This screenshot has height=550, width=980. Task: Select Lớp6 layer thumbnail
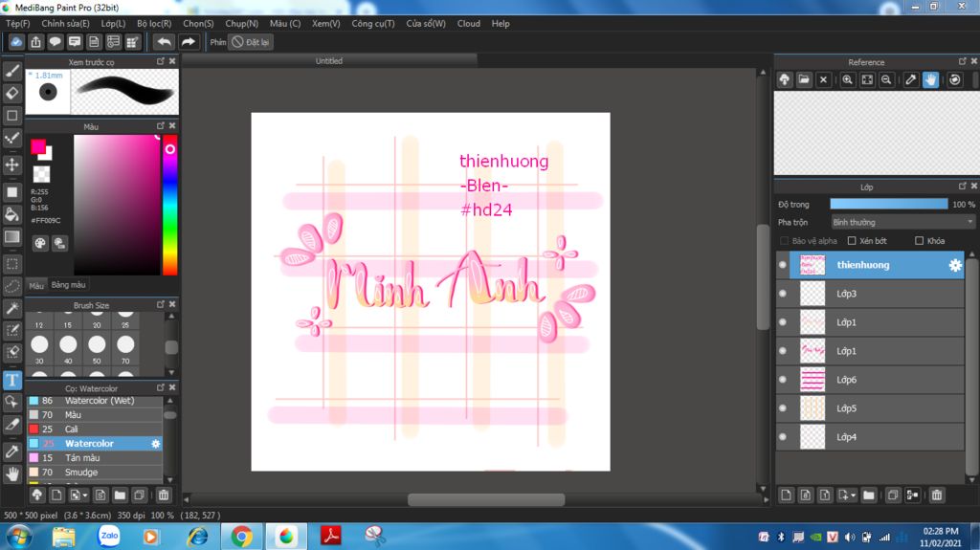click(813, 380)
